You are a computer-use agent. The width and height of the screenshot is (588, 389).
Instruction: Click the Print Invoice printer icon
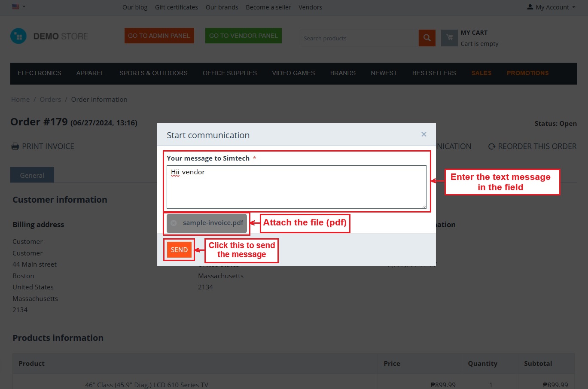tap(15, 146)
